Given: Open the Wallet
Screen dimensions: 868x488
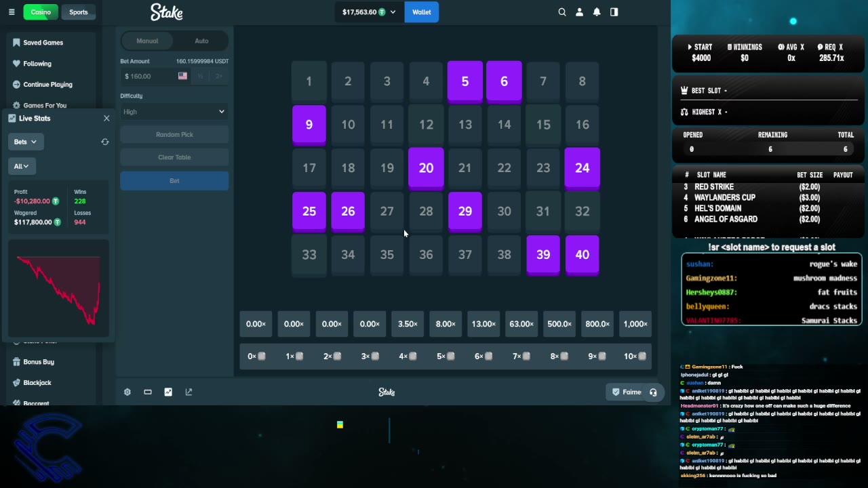Looking at the screenshot, I should pyautogui.click(x=422, y=12).
